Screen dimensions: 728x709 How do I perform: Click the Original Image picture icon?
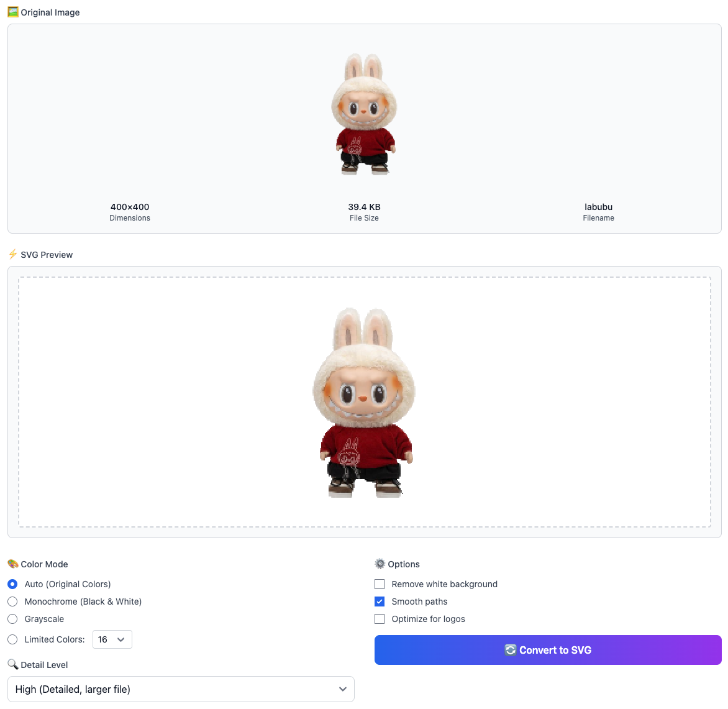[12, 12]
